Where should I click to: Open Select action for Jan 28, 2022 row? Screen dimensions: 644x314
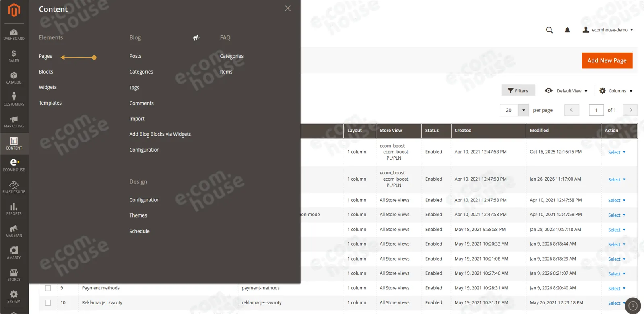617,230
